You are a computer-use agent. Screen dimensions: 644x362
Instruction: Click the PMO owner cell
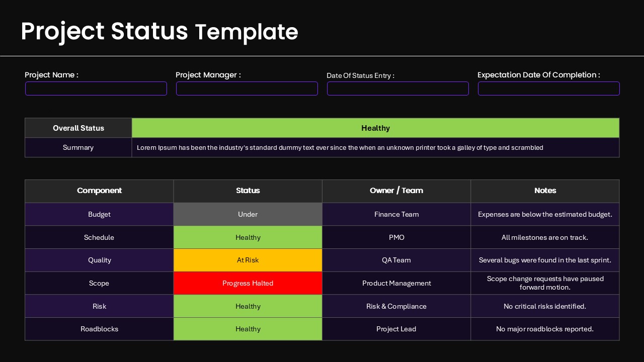(x=396, y=237)
